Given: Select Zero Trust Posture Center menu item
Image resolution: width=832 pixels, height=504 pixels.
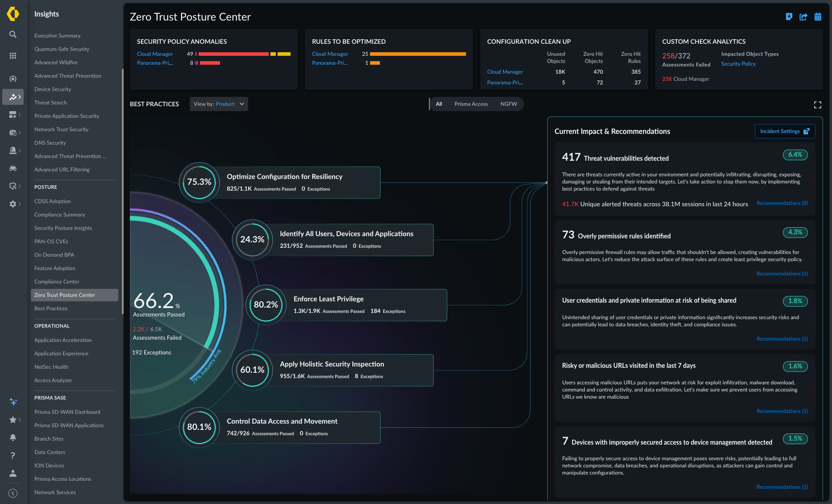Looking at the screenshot, I should click(x=75, y=295).
